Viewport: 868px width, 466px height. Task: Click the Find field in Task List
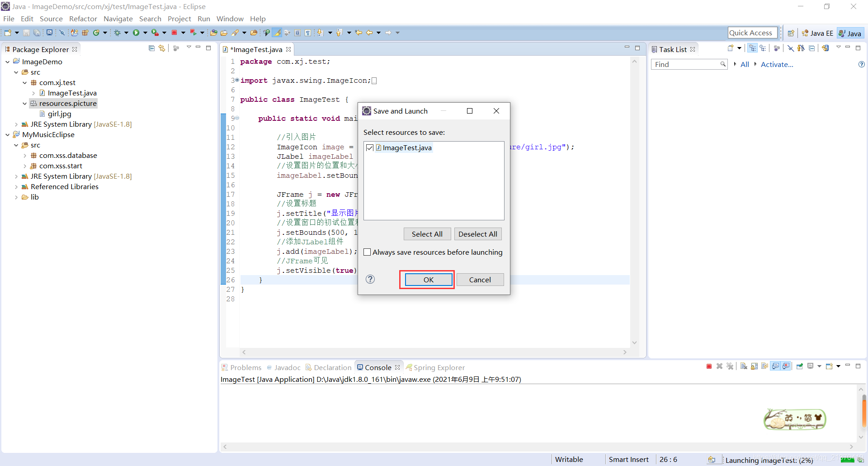[689, 64]
